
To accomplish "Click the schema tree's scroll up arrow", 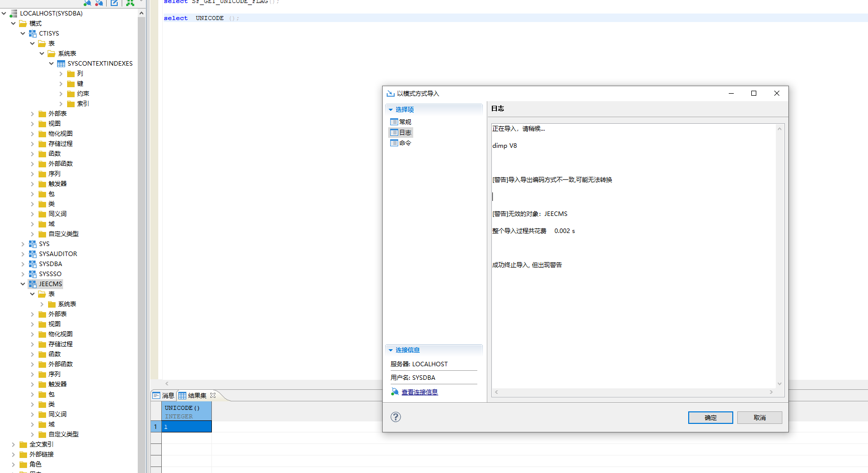I will pos(141,13).
